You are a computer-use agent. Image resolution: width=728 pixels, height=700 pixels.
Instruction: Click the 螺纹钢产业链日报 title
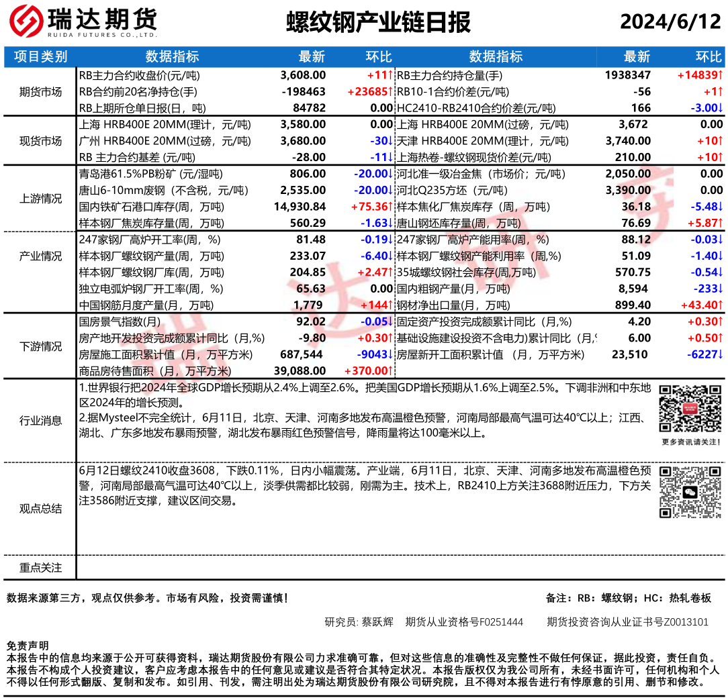(378, 23)
